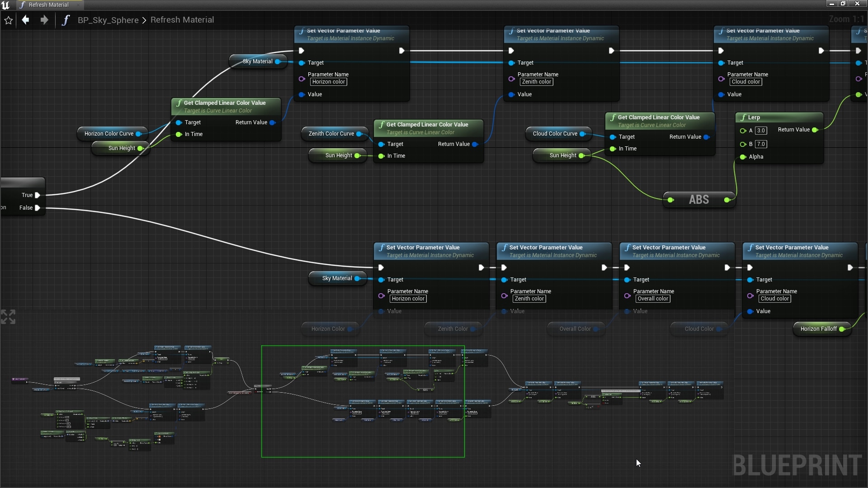Open the BP_Sky_Sphere breadcrumb

coord(108,20)
